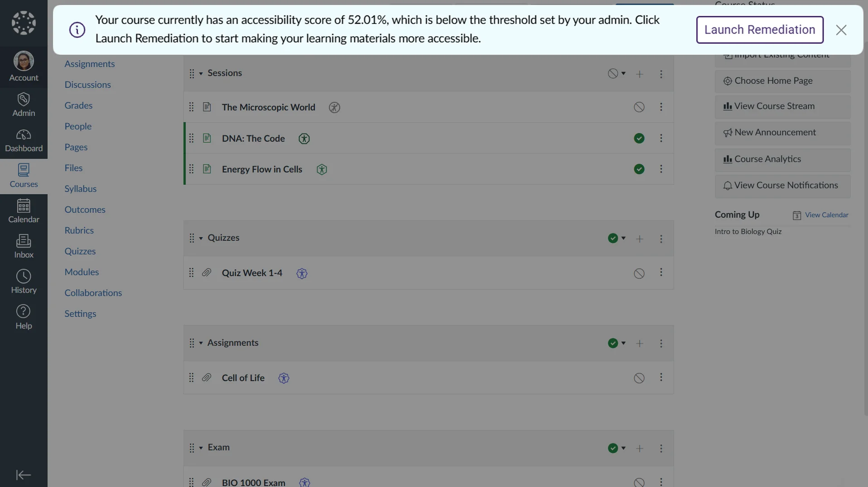Collapse the Assignments module triangle
Viewport: 868px width, 487px height.
(x=201, y=343)
